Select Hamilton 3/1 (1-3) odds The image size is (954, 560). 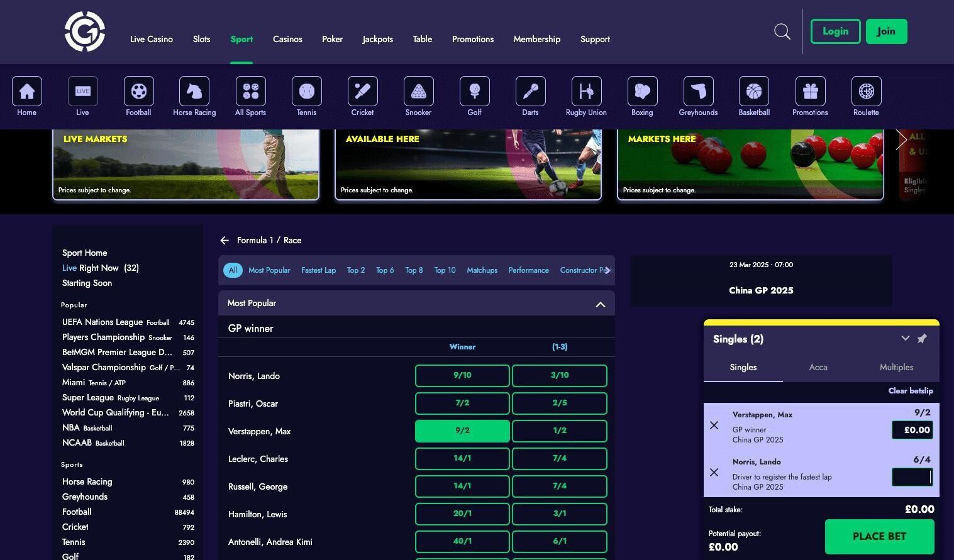click(x=560, y=514)
